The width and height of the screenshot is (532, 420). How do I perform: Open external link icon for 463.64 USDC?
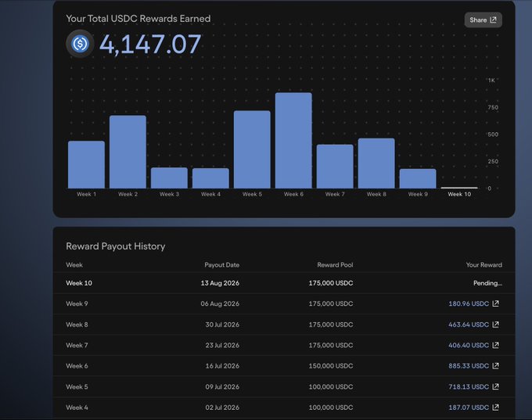tap(496, 325)
